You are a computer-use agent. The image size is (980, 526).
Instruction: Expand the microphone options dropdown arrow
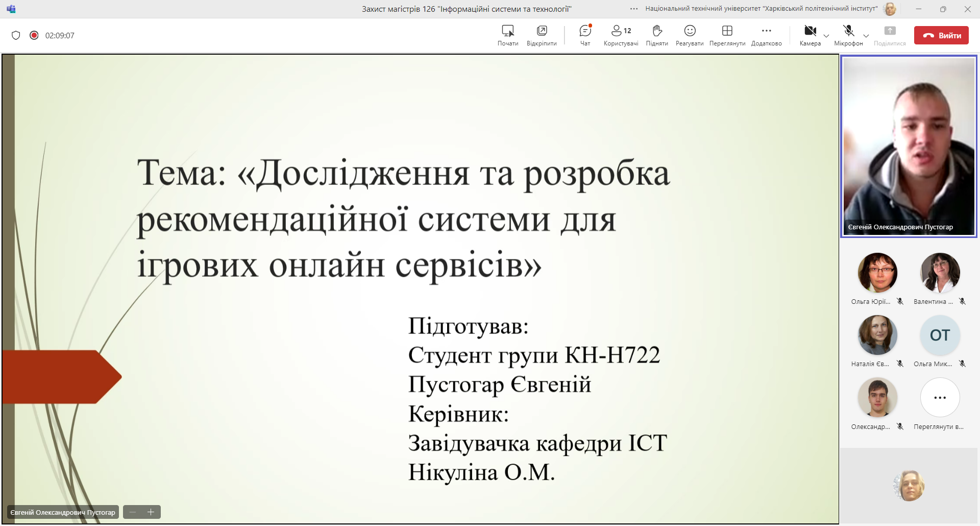click(x=866, y=36)
